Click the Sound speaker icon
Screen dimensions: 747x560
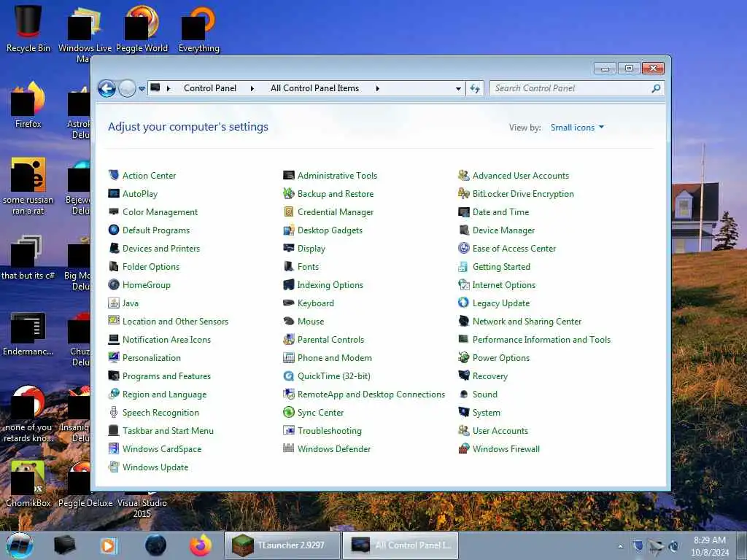pos(463,394)
